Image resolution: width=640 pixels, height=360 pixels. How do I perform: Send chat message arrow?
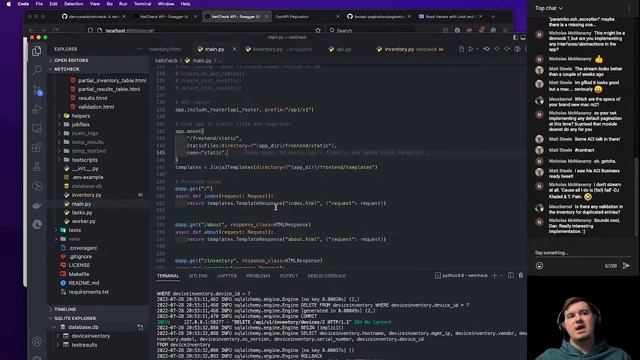tap(626, 266)
